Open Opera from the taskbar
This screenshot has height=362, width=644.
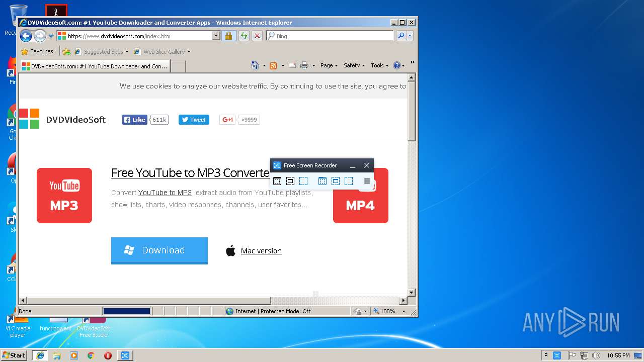point(108,355)
